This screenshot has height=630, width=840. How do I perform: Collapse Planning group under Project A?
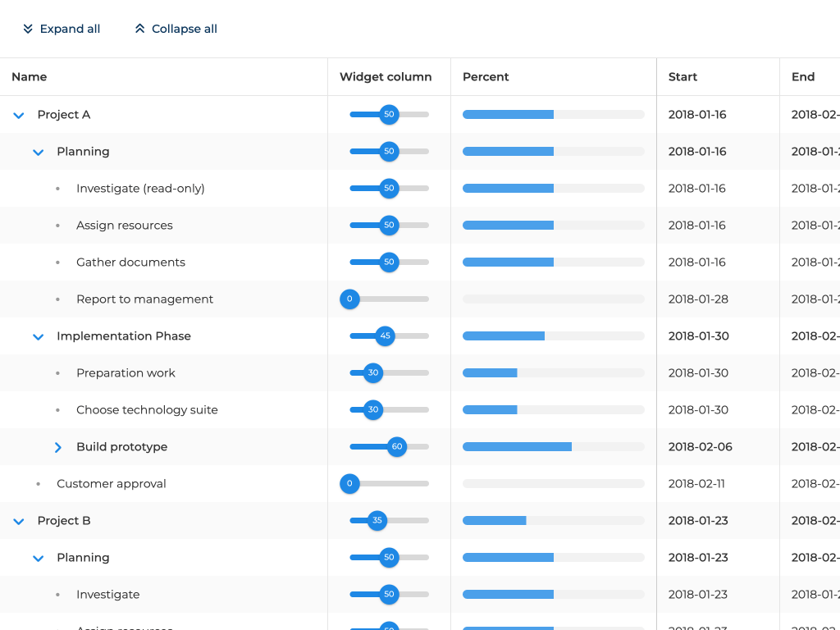tap(38, 152)
